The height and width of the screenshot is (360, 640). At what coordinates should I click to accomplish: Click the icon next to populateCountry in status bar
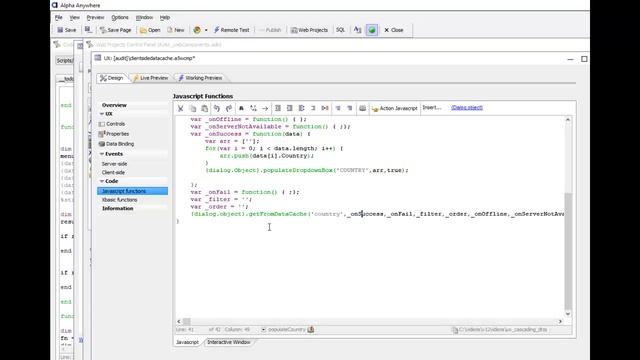coord(311,329)
